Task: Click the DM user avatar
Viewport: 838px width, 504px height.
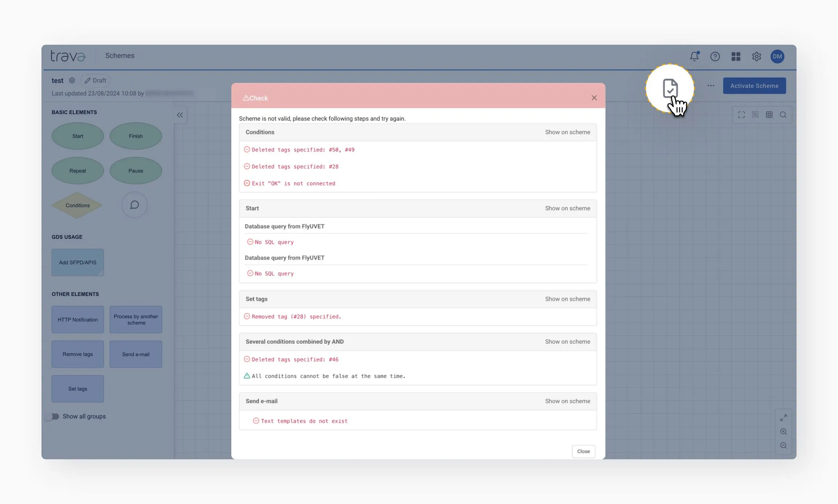Action: pyautogui.click(x=777, y=56)
